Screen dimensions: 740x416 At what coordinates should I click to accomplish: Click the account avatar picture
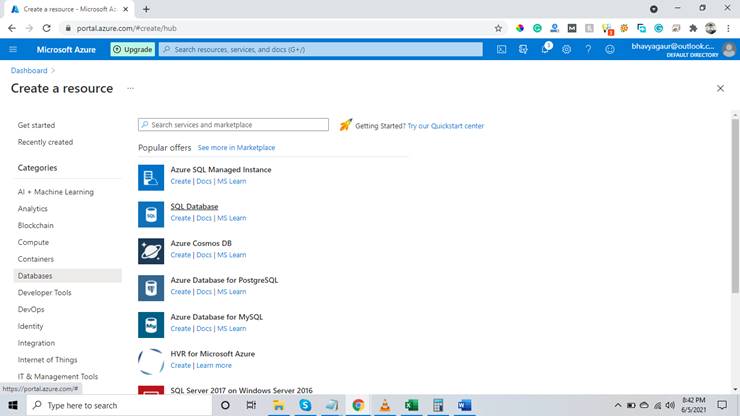(729, 49)
